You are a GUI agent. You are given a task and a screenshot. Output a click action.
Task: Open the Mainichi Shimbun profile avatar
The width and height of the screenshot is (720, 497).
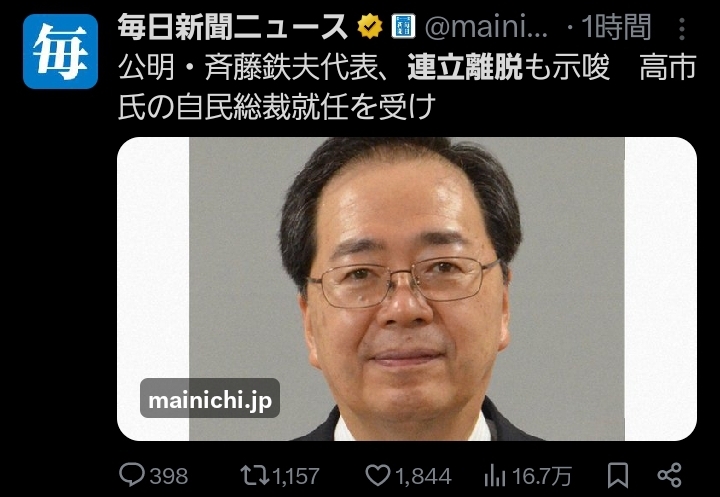[x=60, y=51]
